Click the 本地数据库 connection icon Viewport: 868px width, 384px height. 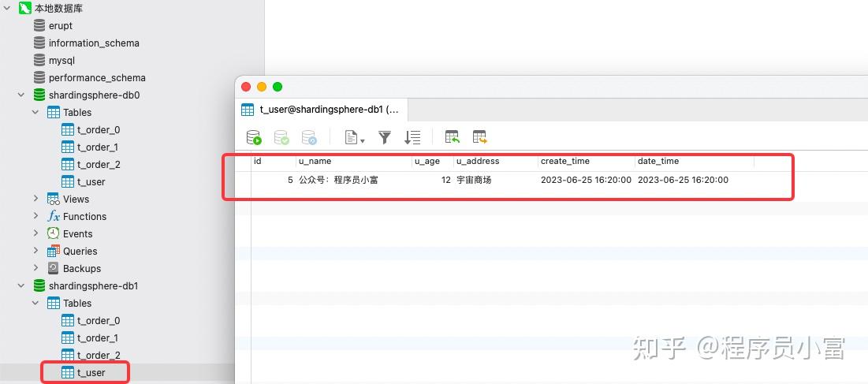click(x=25, y=9)
